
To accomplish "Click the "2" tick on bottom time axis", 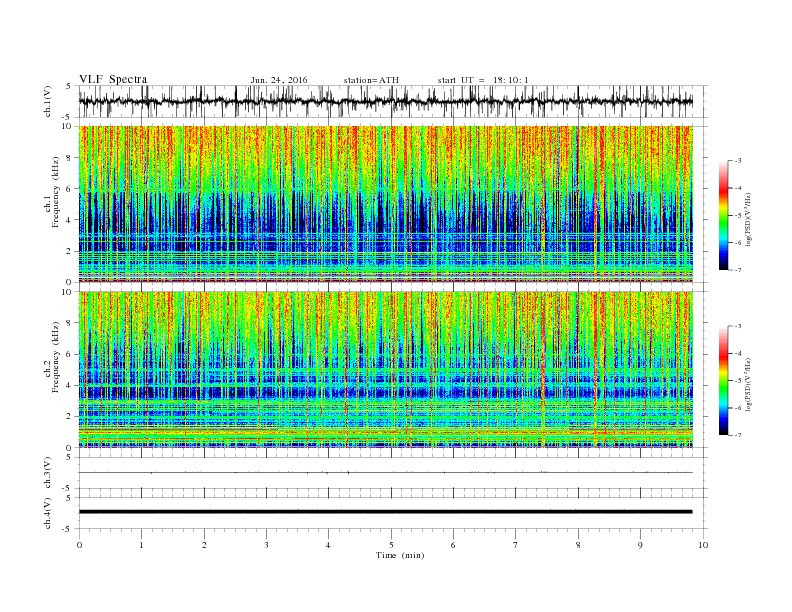I will 204,545.
